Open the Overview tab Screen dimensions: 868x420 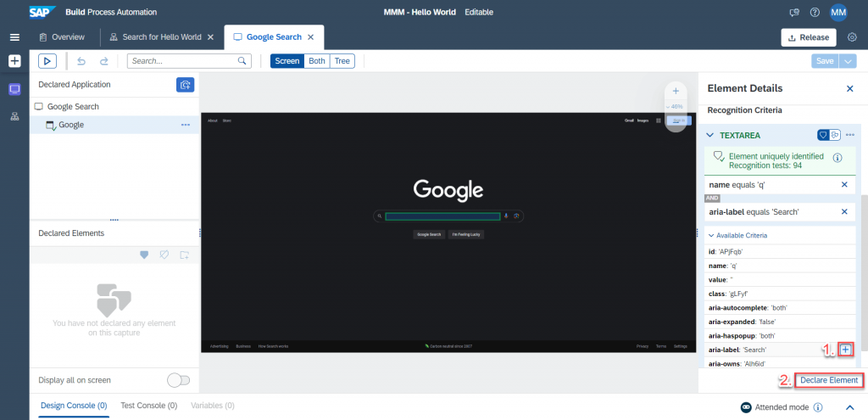[x=61, y=37]
